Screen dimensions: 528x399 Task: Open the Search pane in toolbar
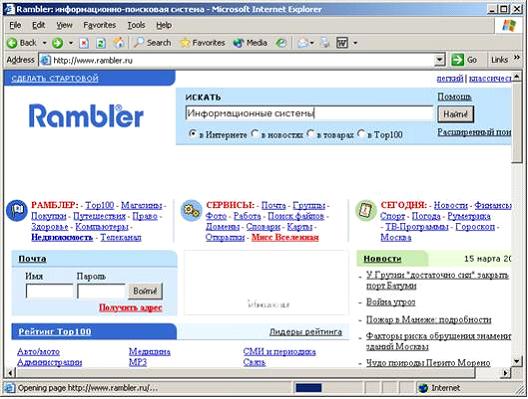[153, 43]
